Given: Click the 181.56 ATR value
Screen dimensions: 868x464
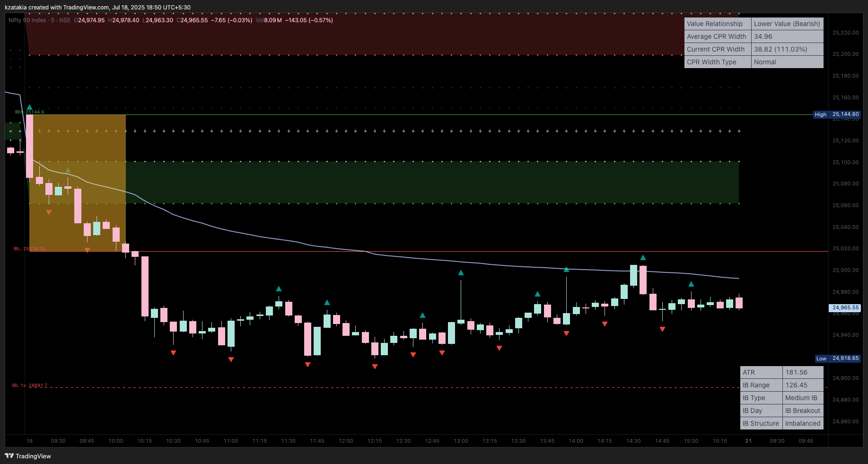Looking at the screenshot, I should pos(803,372).
